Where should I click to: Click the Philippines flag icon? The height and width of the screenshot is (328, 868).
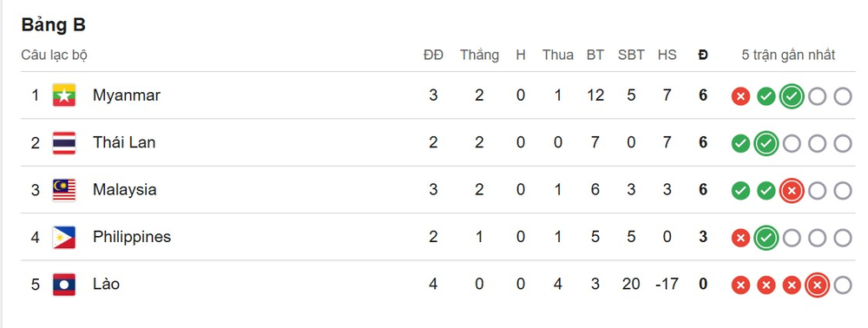64,237
